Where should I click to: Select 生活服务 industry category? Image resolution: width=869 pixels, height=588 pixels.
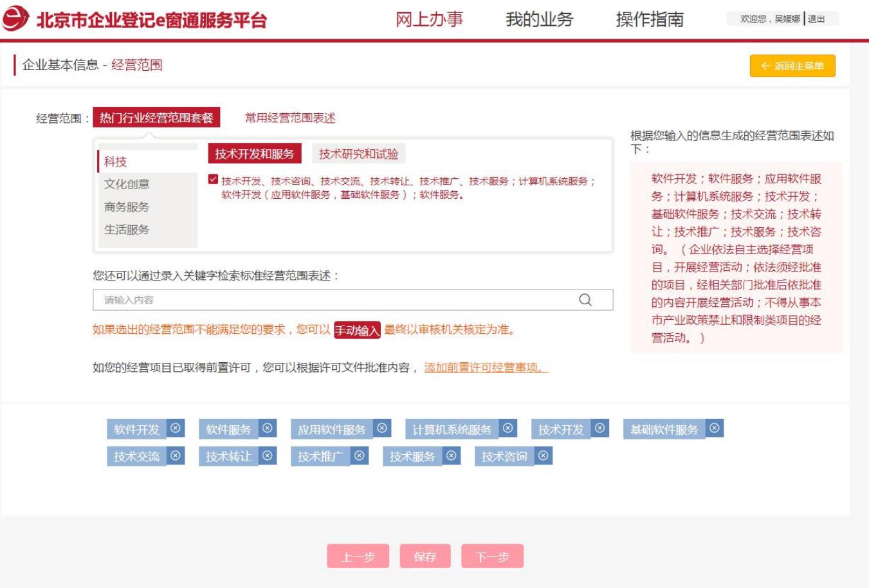pyautogui.click(x=127, y=230)
